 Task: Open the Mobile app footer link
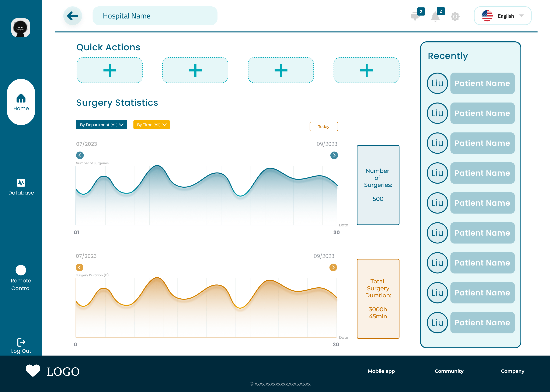coord(381,371)
